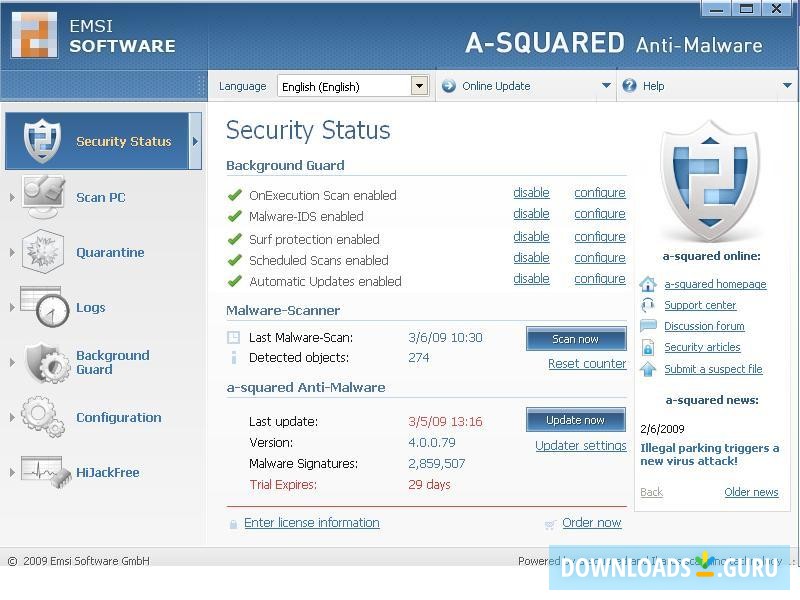Viewport: 800px width, 600px height.
Task: Click the speech bubble icon beside Discussion forum
Action: click(x=648, y=326)
